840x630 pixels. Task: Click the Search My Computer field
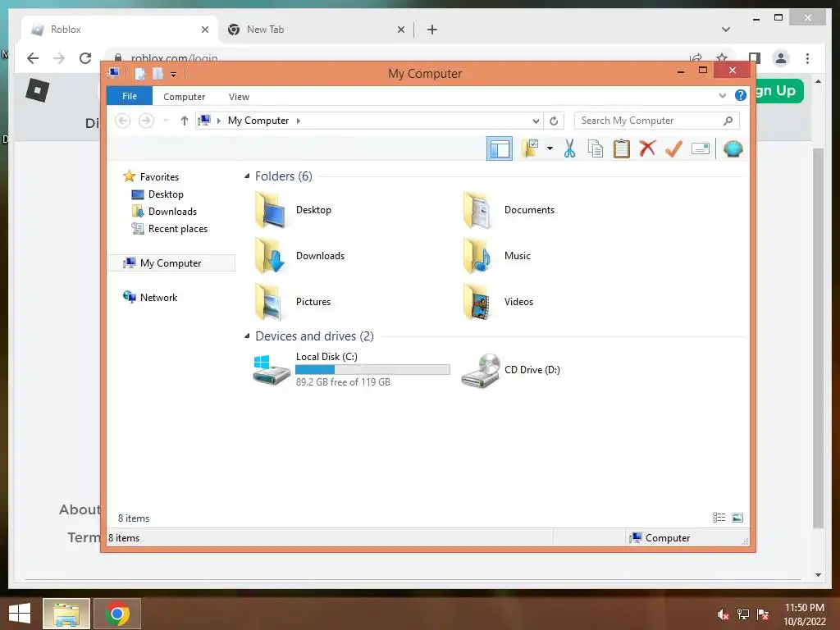[x=657, y=121]
